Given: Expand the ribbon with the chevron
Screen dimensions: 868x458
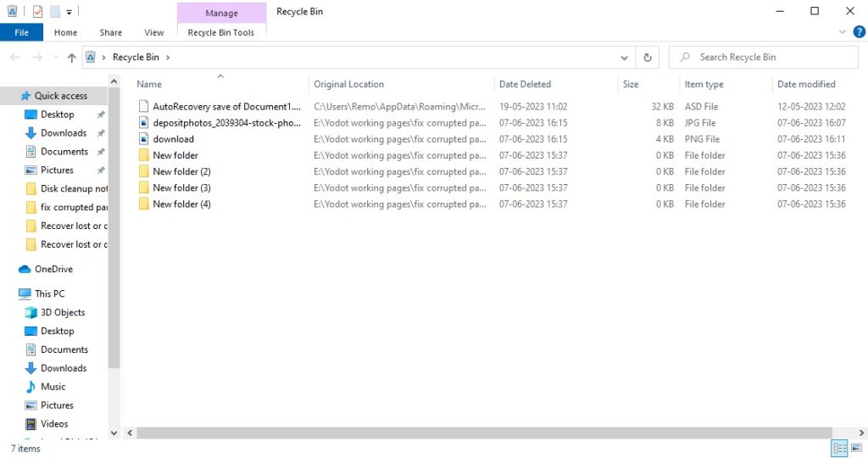Looking at the screenshot, I should tap(843, 32).
